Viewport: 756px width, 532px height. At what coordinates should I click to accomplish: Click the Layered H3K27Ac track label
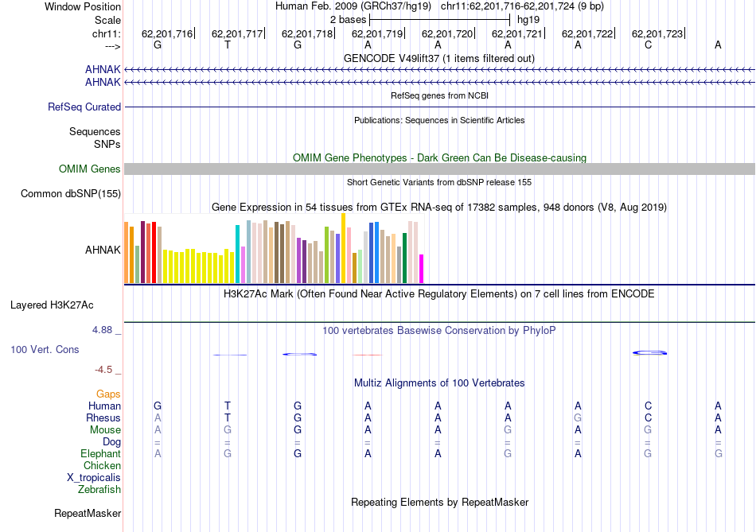click(52, 305)
